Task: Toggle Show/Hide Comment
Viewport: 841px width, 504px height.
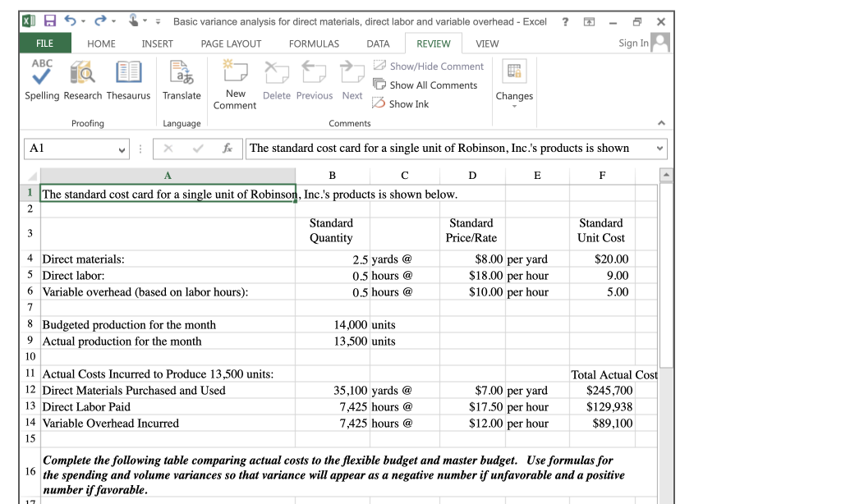Action: [429, 66]
